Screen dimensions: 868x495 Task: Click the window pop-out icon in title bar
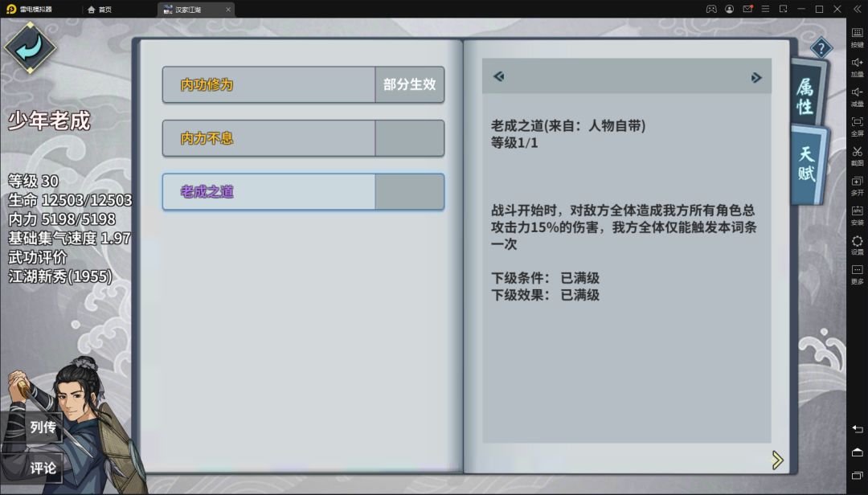point(784,9)
